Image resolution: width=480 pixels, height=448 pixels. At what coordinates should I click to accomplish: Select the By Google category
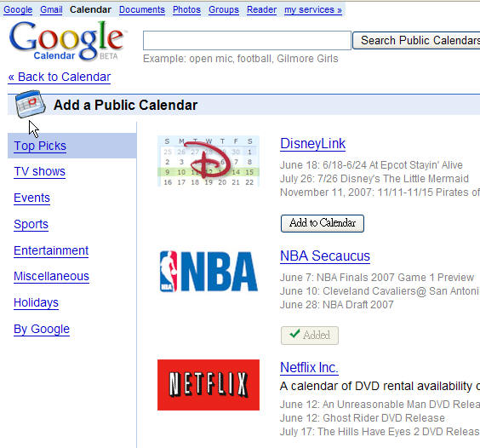(42, 329)
